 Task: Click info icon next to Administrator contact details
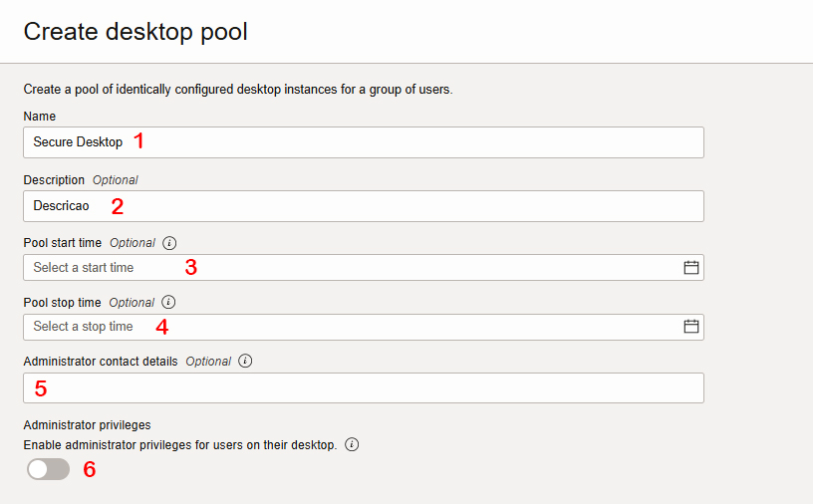point(245,361)
